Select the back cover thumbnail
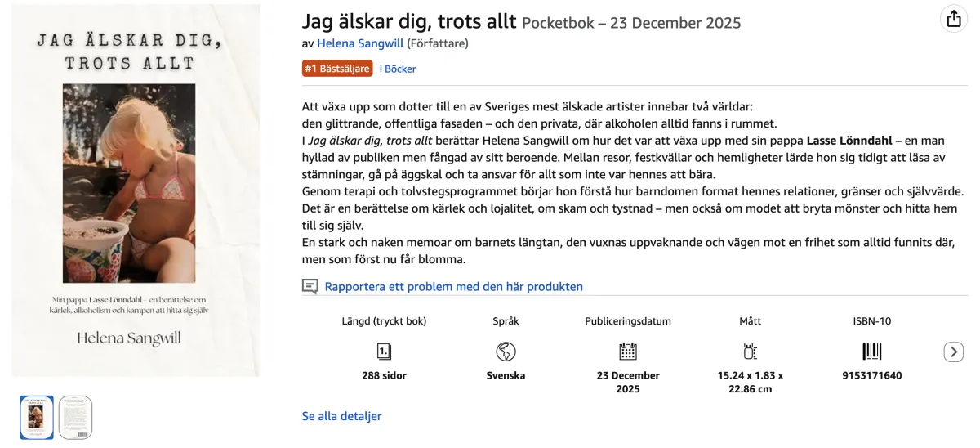 [75, 417]
